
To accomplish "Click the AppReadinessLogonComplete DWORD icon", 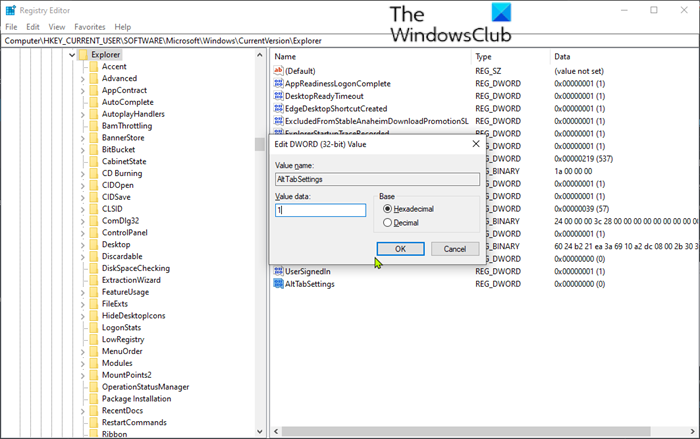I will point(278,83).
